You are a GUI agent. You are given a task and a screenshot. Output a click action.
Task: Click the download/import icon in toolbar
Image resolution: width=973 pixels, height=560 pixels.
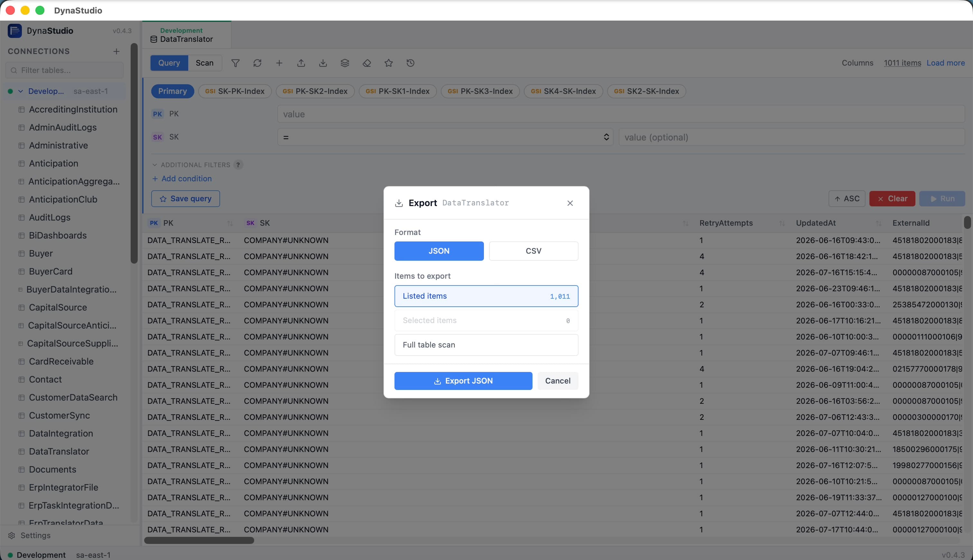click(x=323, y=63)
